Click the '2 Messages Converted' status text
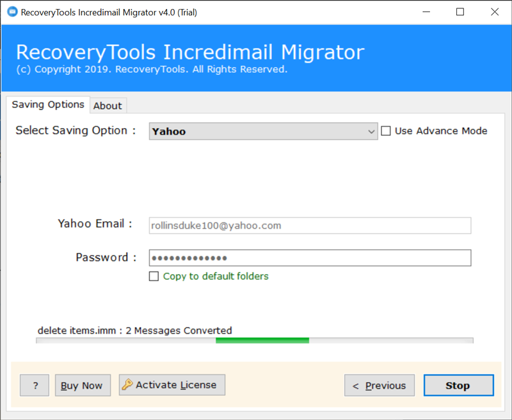This screenshot has width=512, height=420. [x=179, y=330]
